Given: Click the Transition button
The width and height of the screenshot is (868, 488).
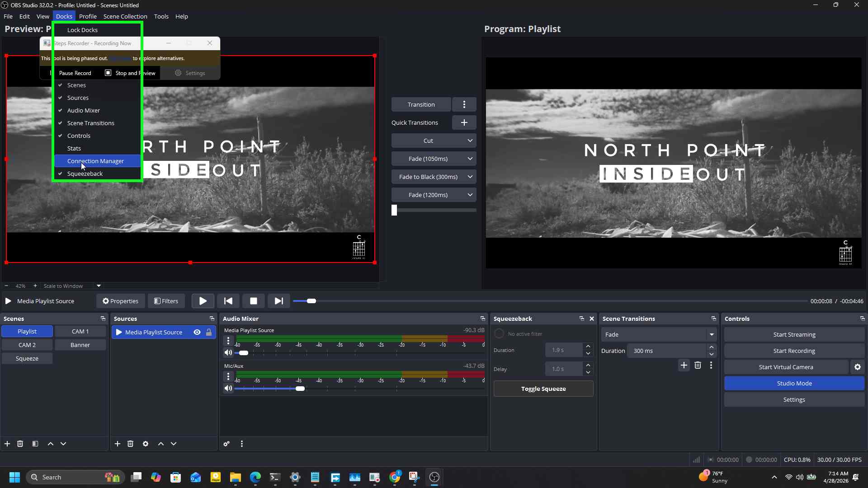Looking at the screenshot, I should click(421, 104).
